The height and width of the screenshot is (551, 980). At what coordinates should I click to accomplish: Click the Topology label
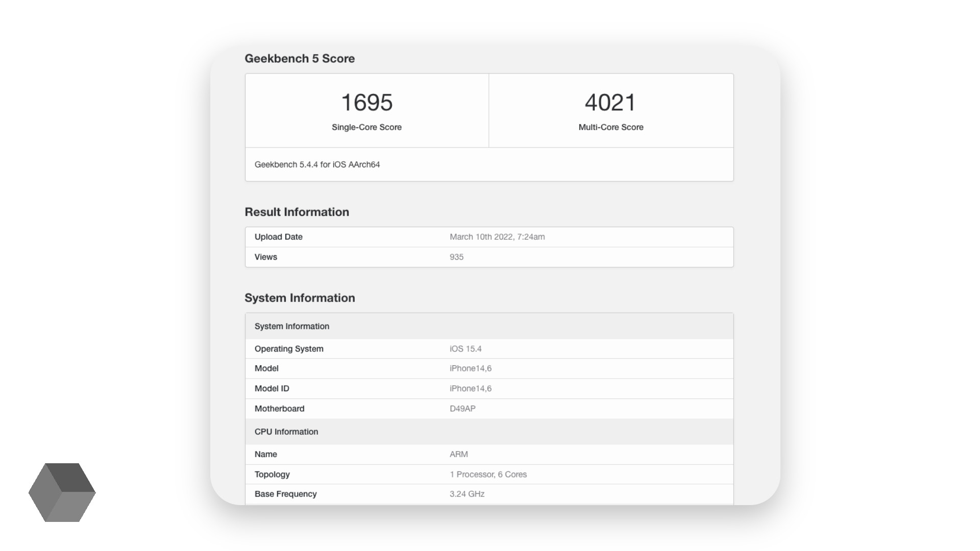[x=272, y=474]
